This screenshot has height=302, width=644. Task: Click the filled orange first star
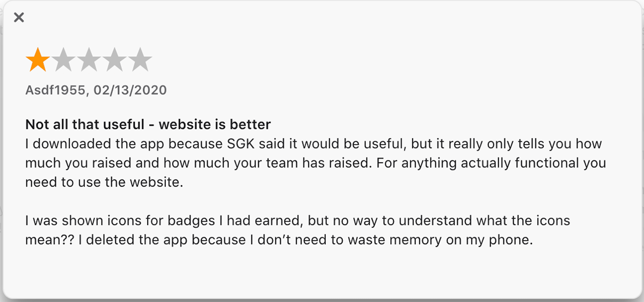click(38, 60)
